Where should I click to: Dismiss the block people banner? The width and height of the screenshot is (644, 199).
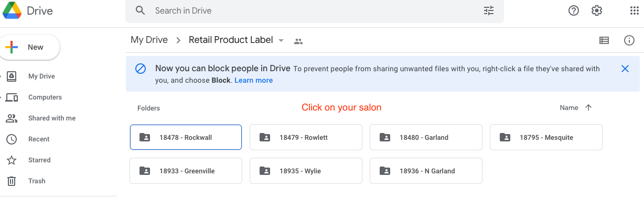click(625, 69)
